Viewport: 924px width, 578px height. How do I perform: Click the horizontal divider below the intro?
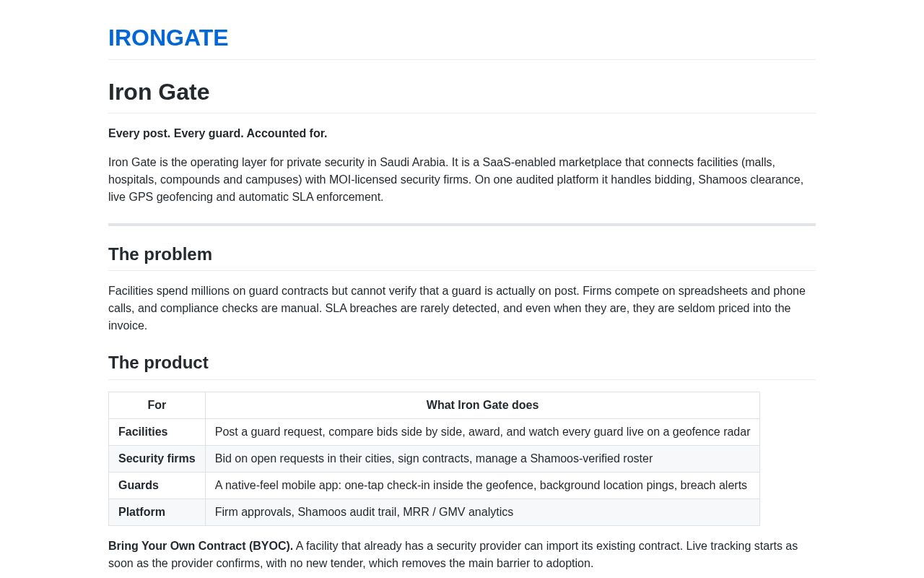point(462,225)
